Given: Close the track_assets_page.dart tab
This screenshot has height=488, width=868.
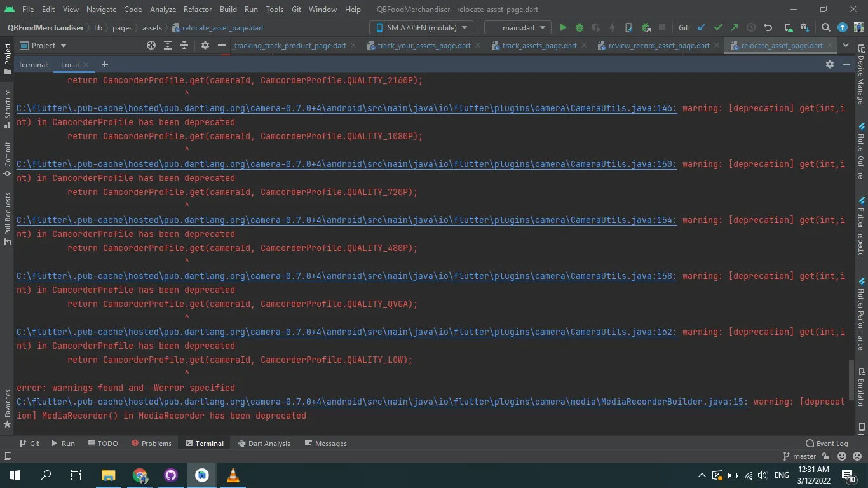Looking at the screenshot, I should (x=584, y=46).
